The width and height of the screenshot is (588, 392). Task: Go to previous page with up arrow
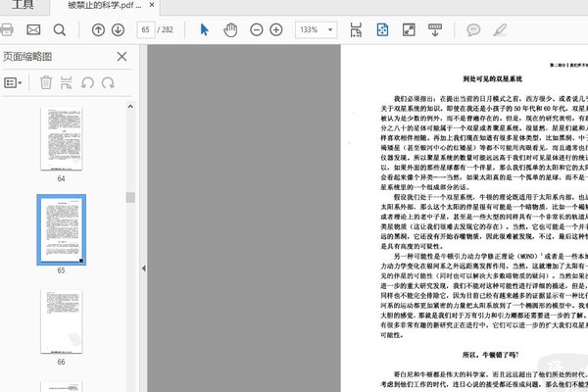pos(98,30)
